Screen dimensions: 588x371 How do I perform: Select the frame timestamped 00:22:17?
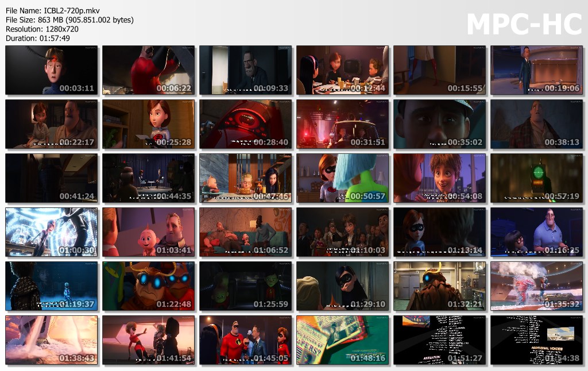point(51,124)
